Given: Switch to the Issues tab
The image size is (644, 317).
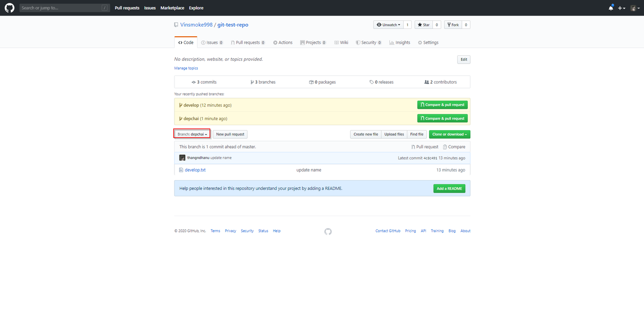Looking at the screenshot, I should click(212, 43).
